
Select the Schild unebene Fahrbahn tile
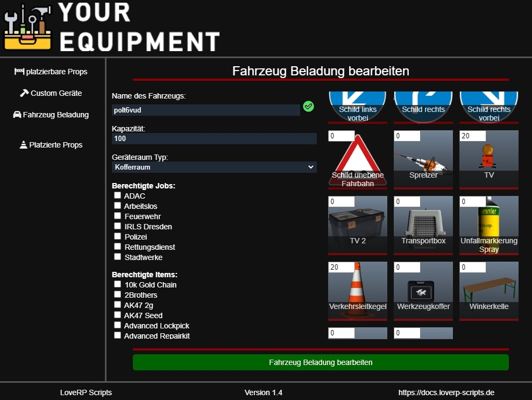coord(358,159)
